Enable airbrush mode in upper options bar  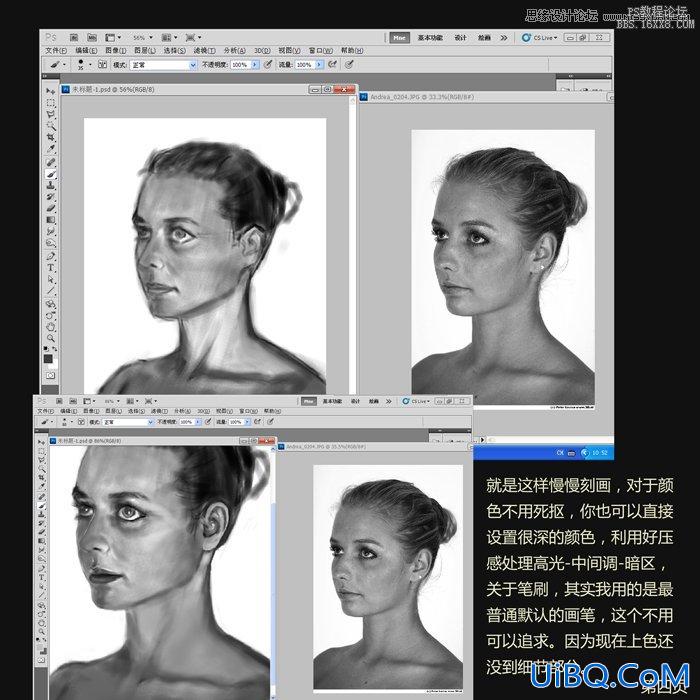(x=332, y=65)
